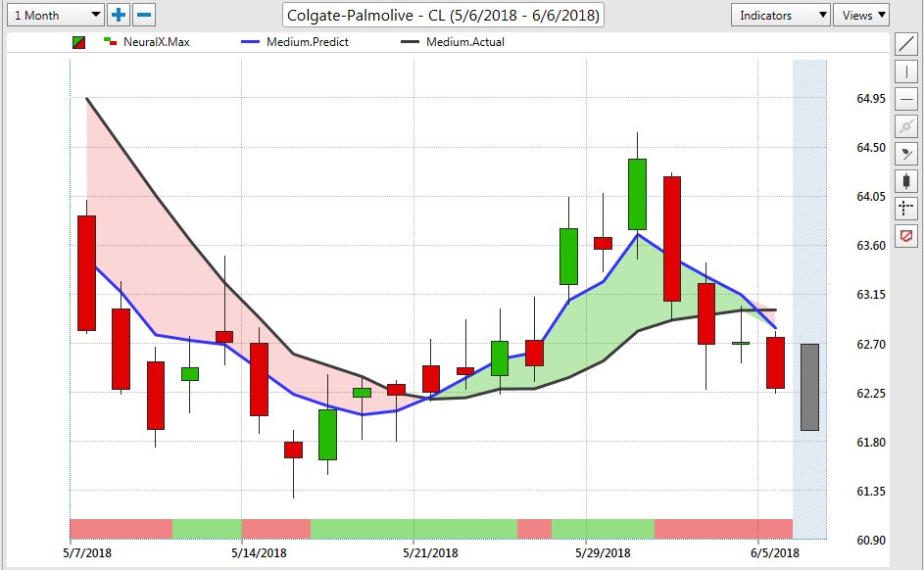Select the horizontal line drawing tool
924x570 pixels.
tap(905, 99)
